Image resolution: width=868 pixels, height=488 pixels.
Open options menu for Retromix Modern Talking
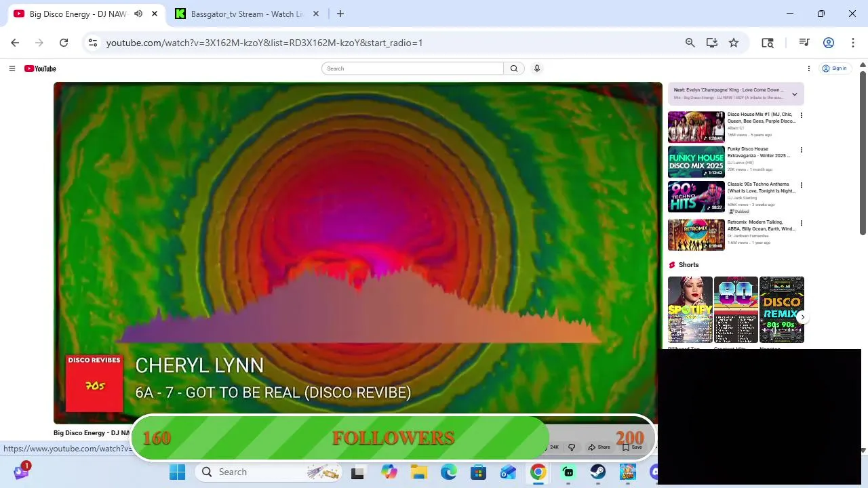pyautogui.click(x=801, y=223)
